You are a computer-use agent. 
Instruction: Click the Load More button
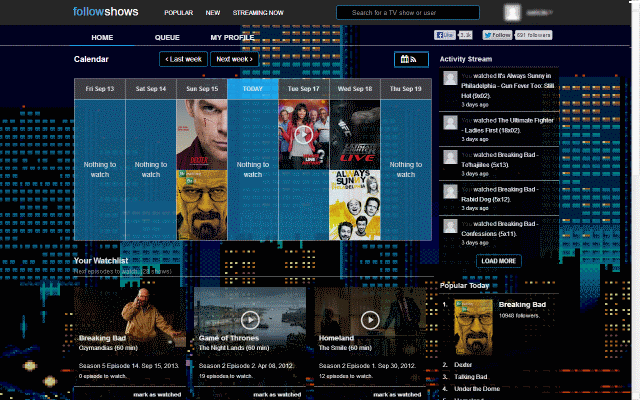pyautogui.click(x=498, y=261)
